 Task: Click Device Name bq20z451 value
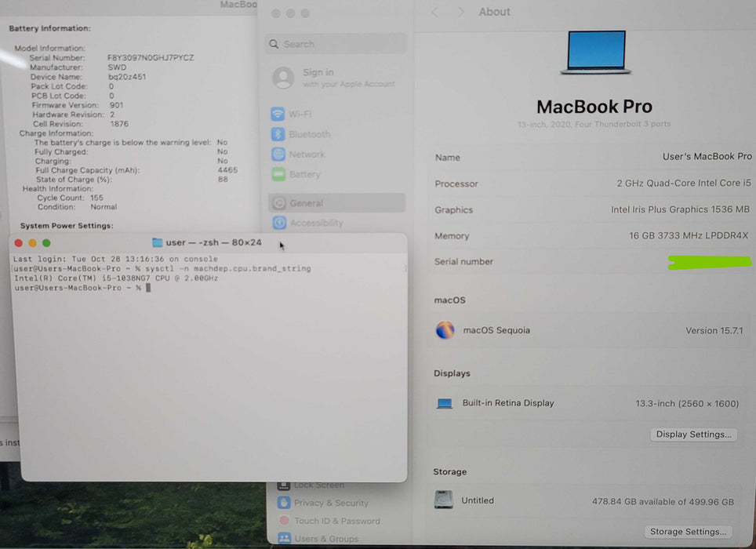[127, 77]
